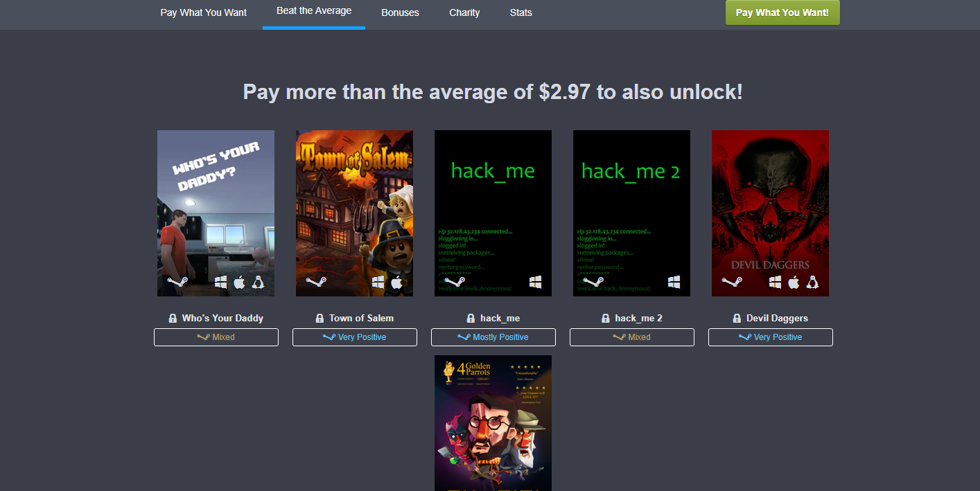Screen dimensions: 980x491
Task: Open the Pay What You Want tab
Action: pyautogui.click(x=203, y=12)
